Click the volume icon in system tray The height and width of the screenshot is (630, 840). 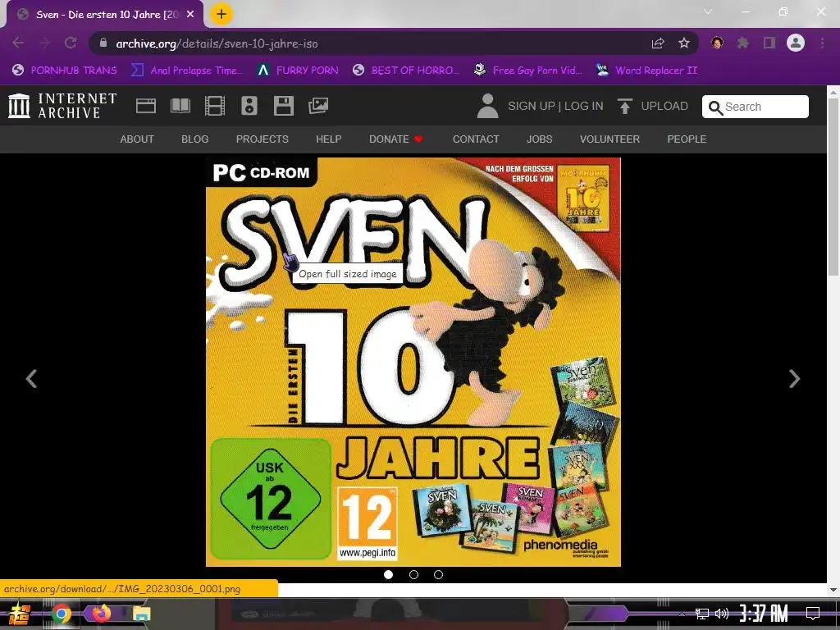722,614
